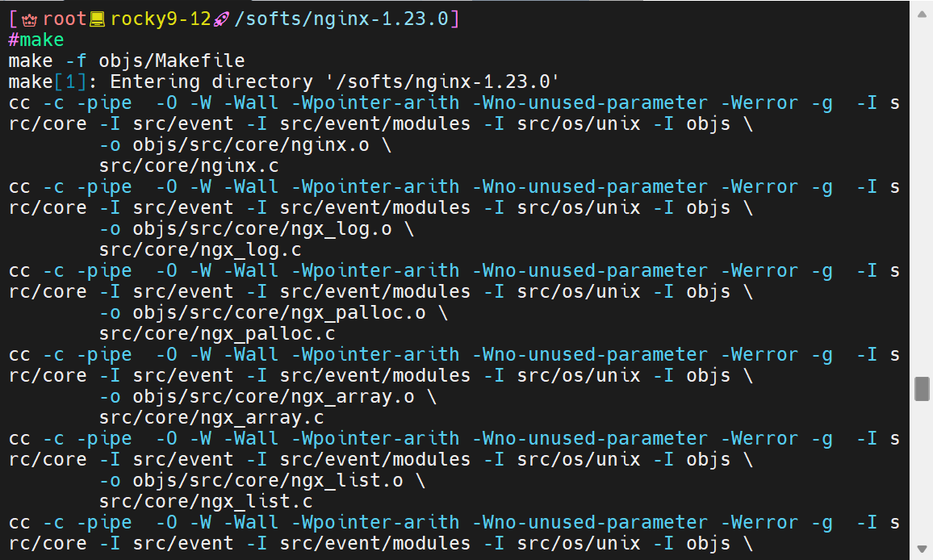Screen dimensions: 933x560
Task: Click the "-o objs/src/core/ngx_array.o" line
Action: (x=268, y=396)
